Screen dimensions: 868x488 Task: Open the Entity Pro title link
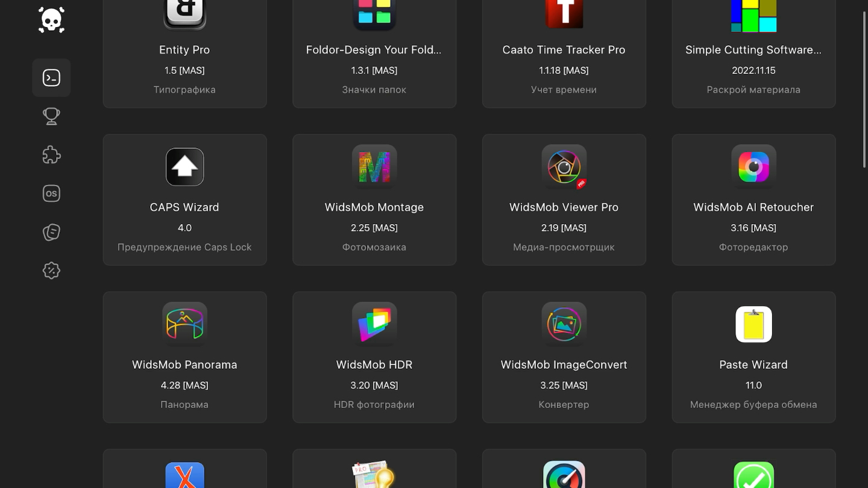184,50
